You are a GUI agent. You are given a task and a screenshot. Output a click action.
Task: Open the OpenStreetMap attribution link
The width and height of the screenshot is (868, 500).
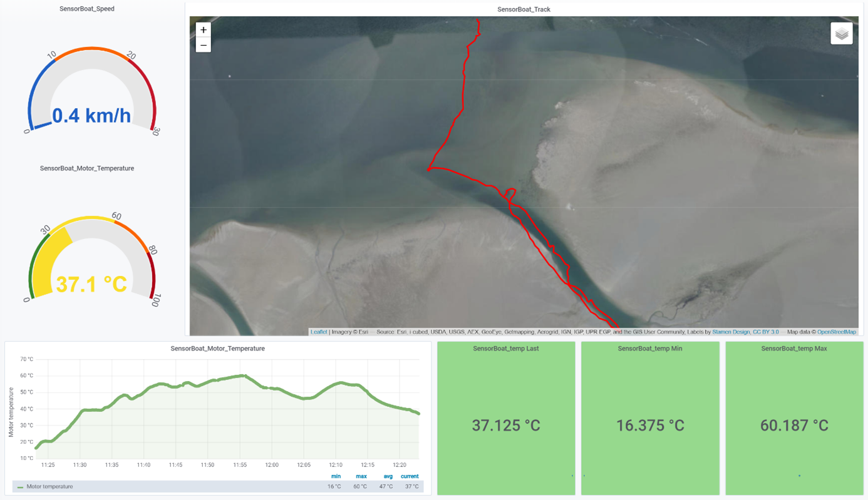836,332
